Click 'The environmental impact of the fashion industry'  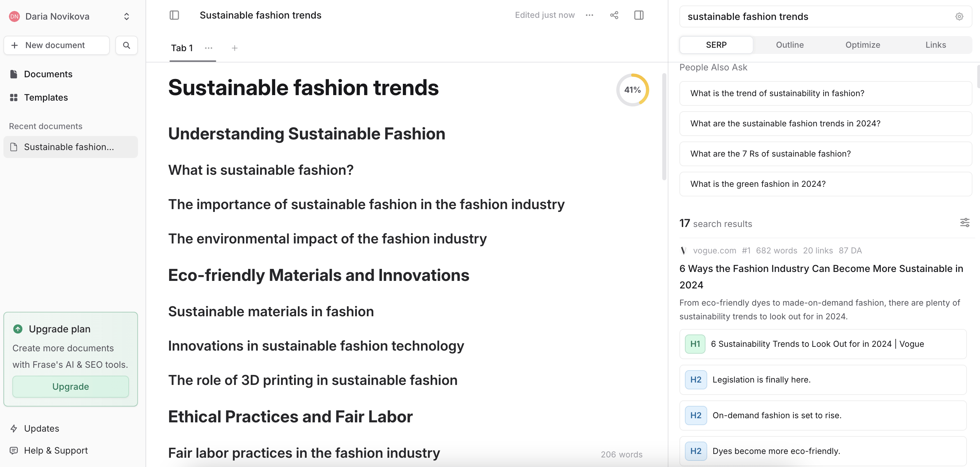click(327, 239)
